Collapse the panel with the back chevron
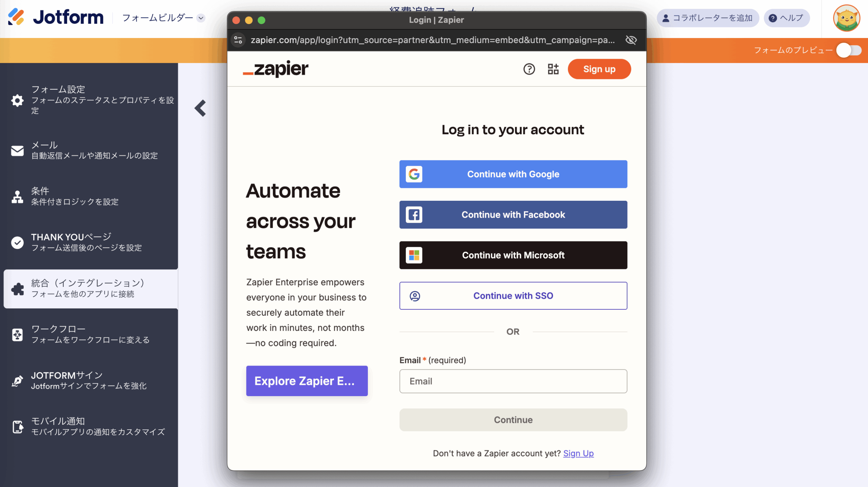The width and height of the screenshot is (868, 487). coord(200,108)
